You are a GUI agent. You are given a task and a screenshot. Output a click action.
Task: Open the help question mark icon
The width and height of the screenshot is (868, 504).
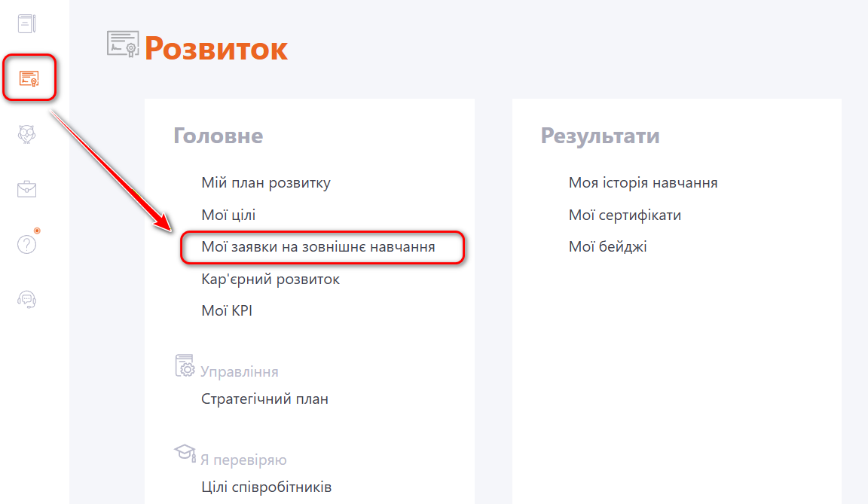(26, 244)
